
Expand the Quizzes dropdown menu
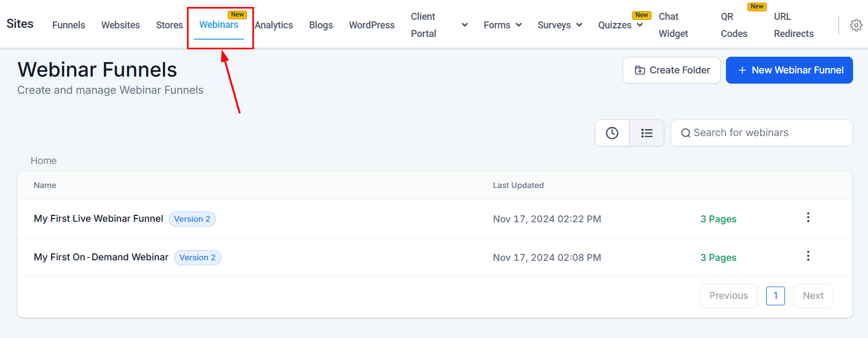[620, 25]
